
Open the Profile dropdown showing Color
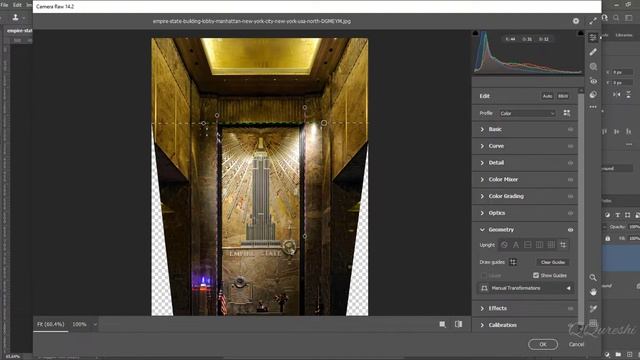click(x=527, y=113)
